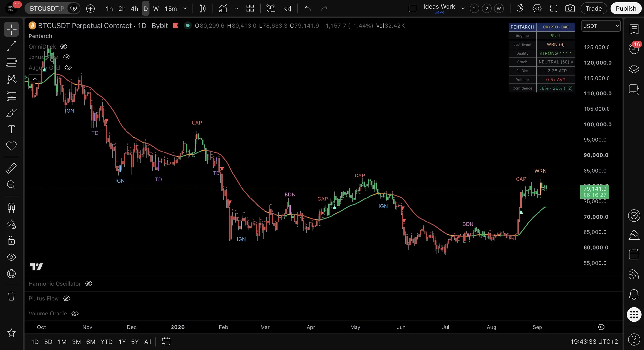The width and height of the screenshot is (644, 350).
Task: Open the chats panel
Action: point(634,89)
